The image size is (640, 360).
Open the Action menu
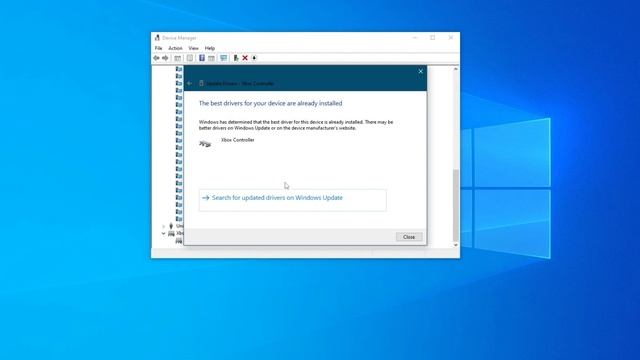(176, 48)
